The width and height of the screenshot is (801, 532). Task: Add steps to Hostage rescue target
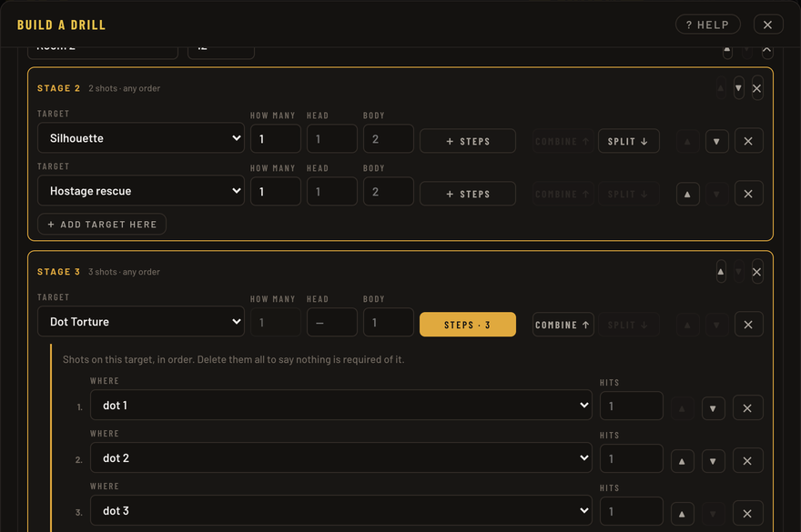point(468,194)
